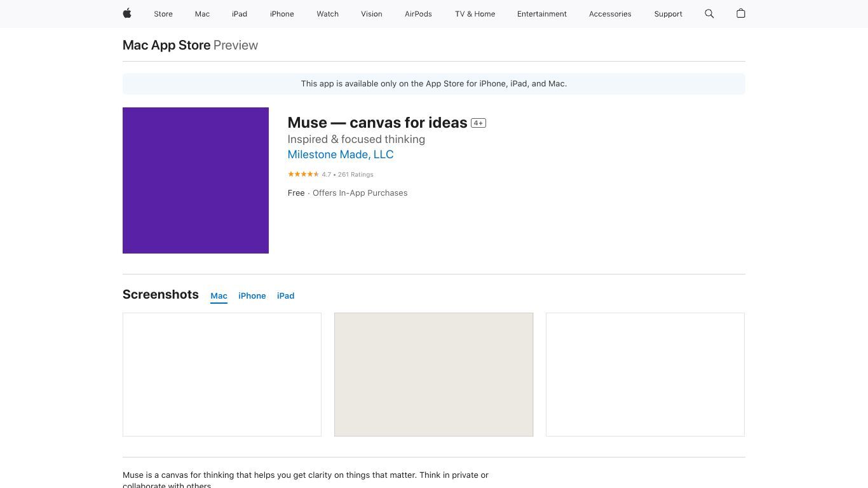This screenshot has width=868, height=488.
Task: Click the "Free" price label
Action: [296, 193]
